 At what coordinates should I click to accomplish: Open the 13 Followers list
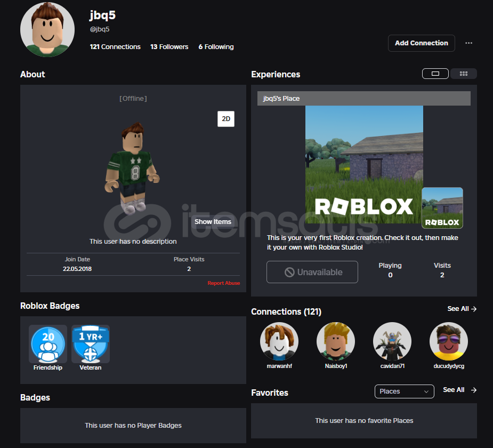pyautogui.click(x=169, y=47)
